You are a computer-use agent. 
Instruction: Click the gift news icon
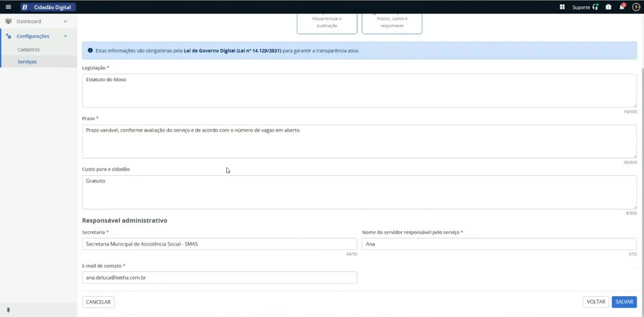tap(608, 7)
